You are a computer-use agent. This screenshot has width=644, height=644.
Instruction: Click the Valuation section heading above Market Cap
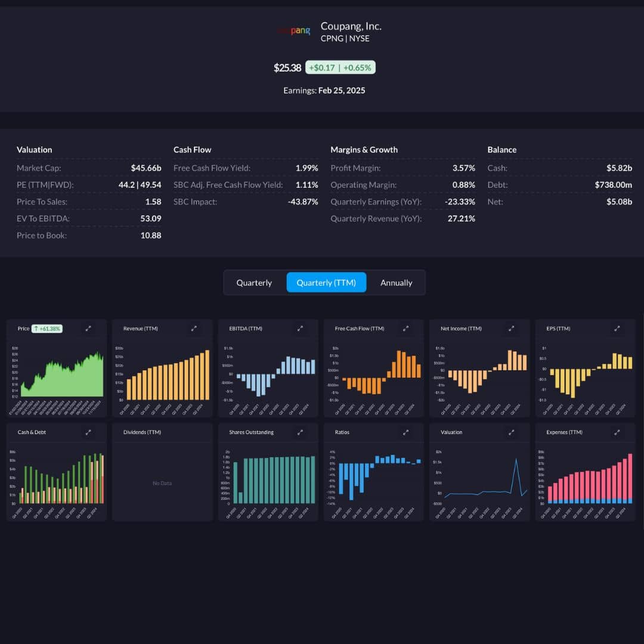point(35,150)
